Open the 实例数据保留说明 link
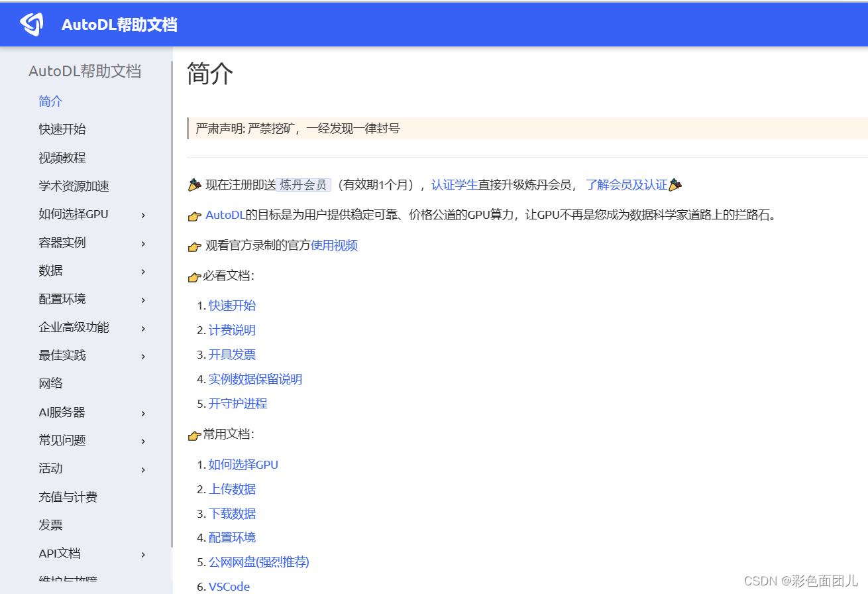The image size is (868, 594). (x=256, y=379)
